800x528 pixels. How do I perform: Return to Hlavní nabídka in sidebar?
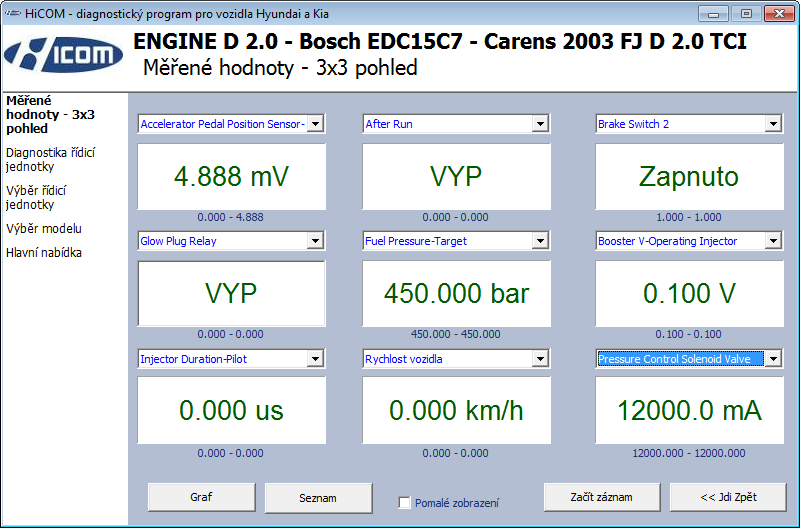43,252
